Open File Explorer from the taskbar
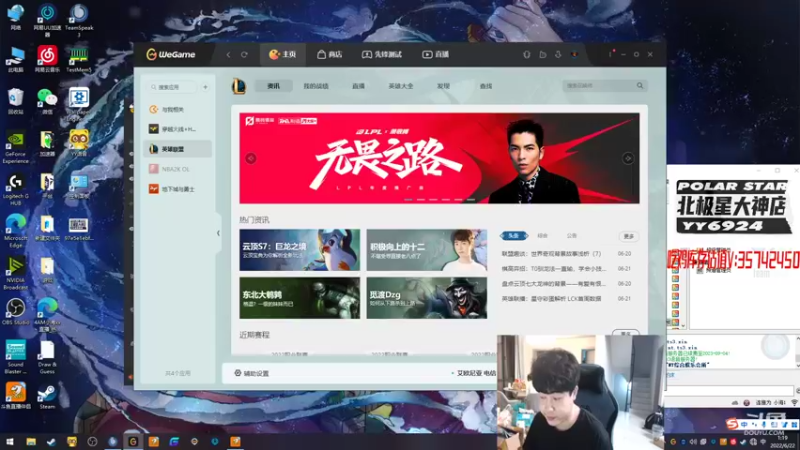Image resolution: width=800 pixels, height=450 pixels. click(x=31, y=442)
